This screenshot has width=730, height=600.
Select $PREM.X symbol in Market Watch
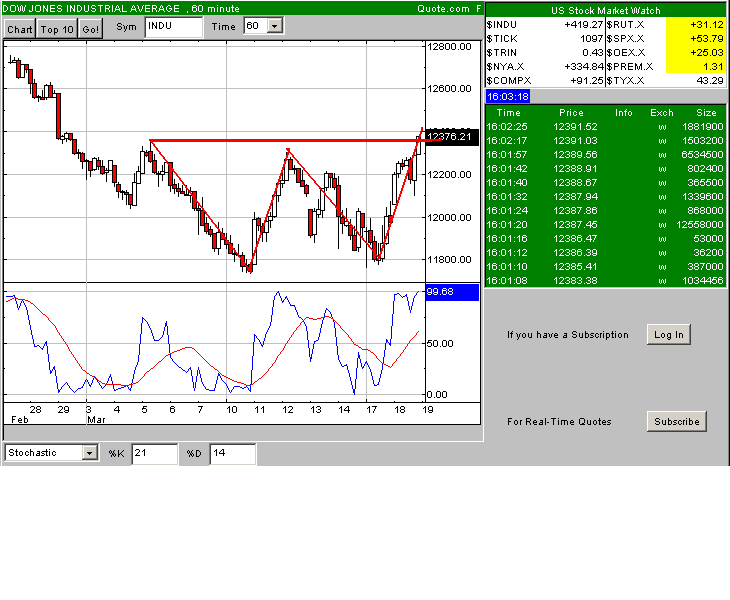pyautogui.click(x=629, y=67)
